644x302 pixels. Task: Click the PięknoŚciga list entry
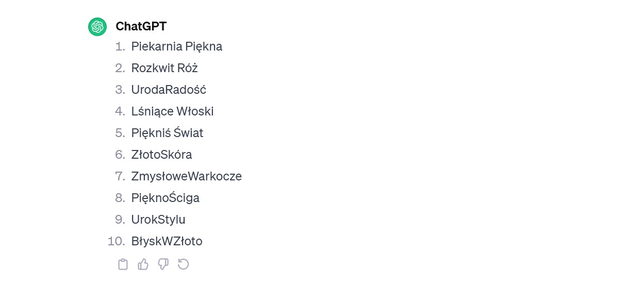pyautogui.click(x=165, y=198)
